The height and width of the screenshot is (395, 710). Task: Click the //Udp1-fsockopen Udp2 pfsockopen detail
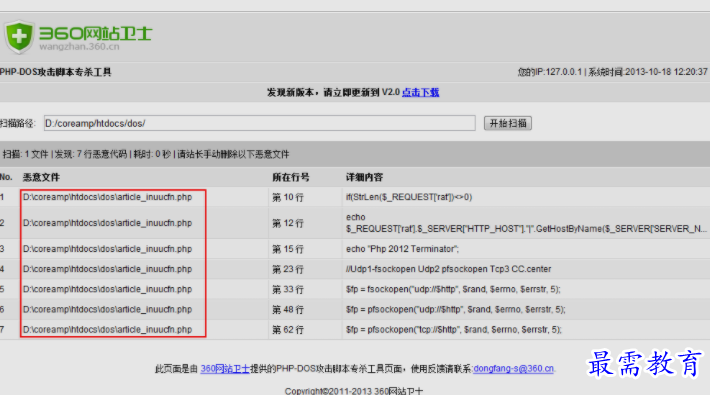449,269
